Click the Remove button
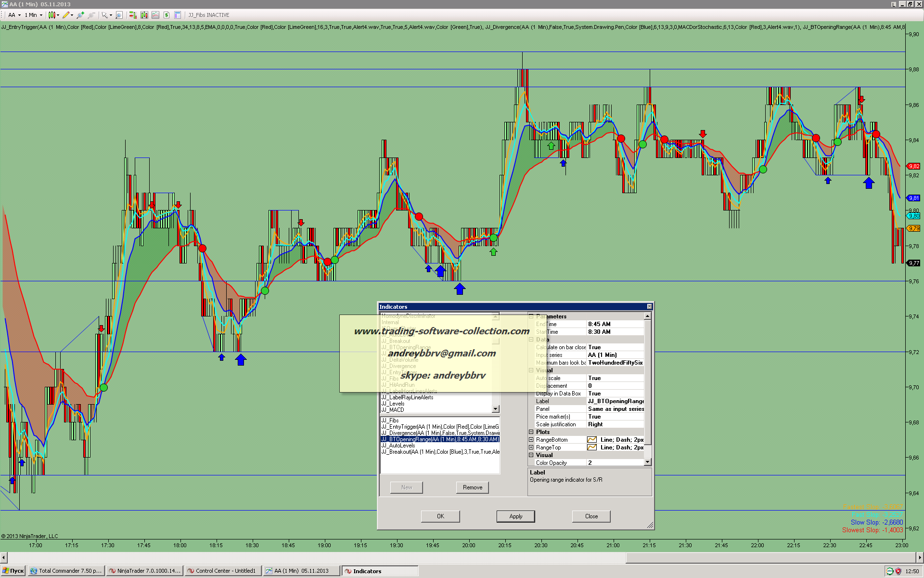 click(x=472, y=487)
